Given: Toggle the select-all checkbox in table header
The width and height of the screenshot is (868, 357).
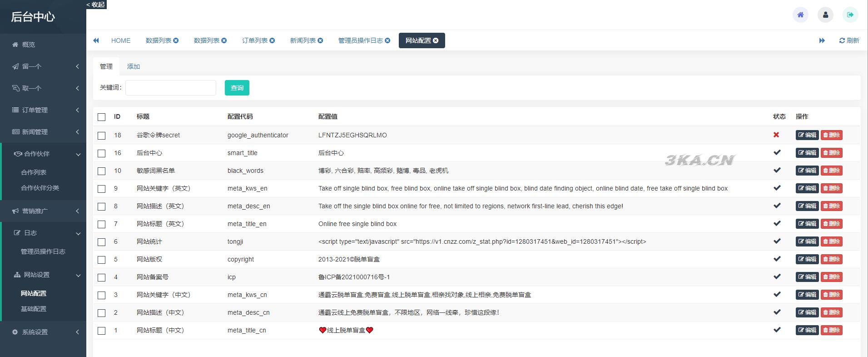Looking at the screenshot, I should [x=102, y=117].
